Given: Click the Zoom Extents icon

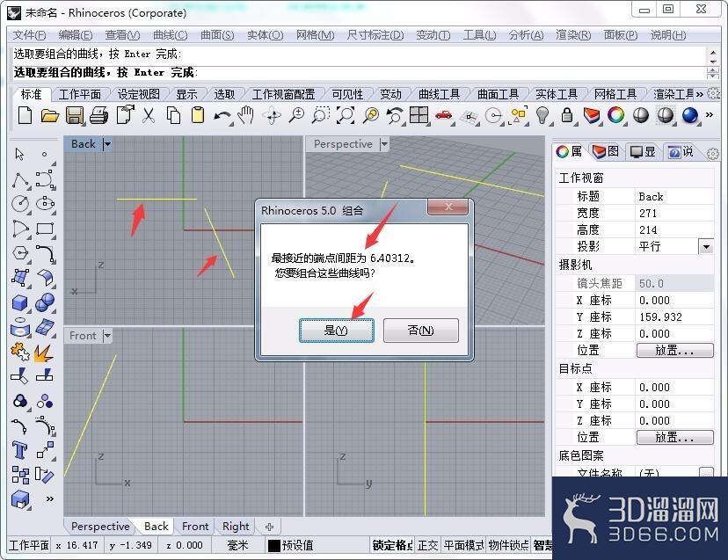Looking at the screenshot, I should [345, 115].
